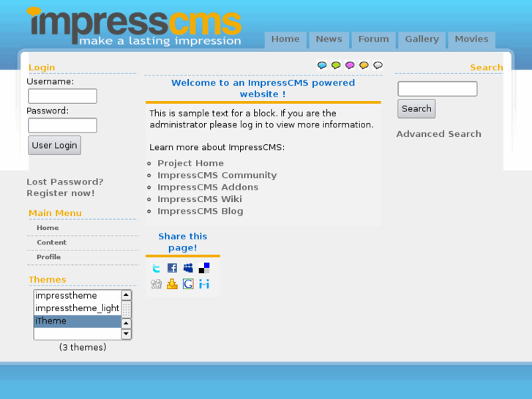Open the News tab

pyautogui.click(x=329, y=40)
